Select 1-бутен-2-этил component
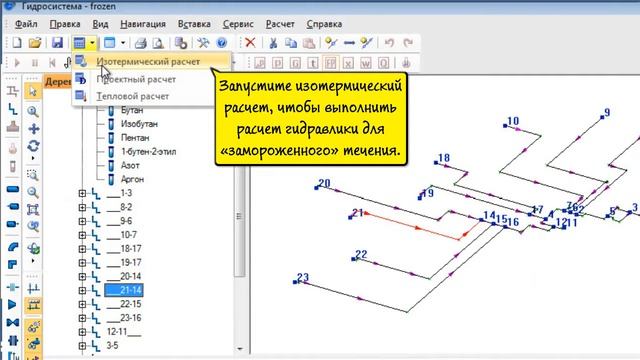This screenshot has width=640, height=360. coord(149,152)
